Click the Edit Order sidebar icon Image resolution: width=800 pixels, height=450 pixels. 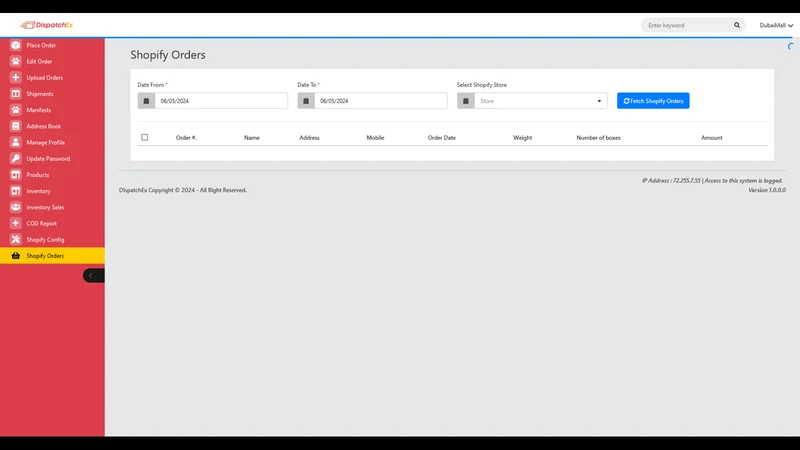pyautogui.click(x=16, y=61)
